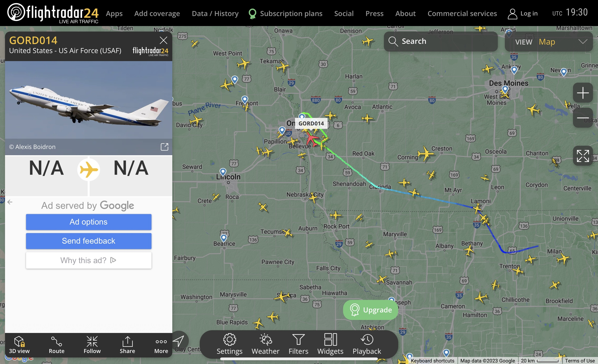The image size is (598, 364).
Task: Follow the selected aircraft
Action: 92,345
